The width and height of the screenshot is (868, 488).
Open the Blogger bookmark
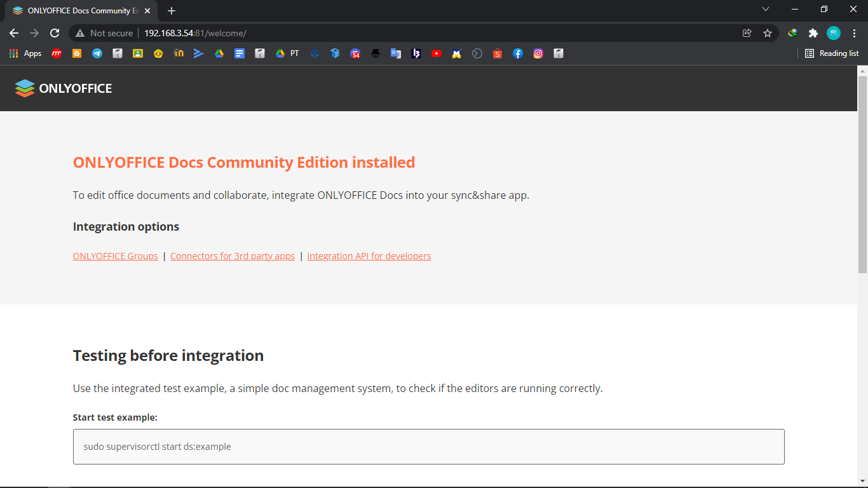[77, 53]
